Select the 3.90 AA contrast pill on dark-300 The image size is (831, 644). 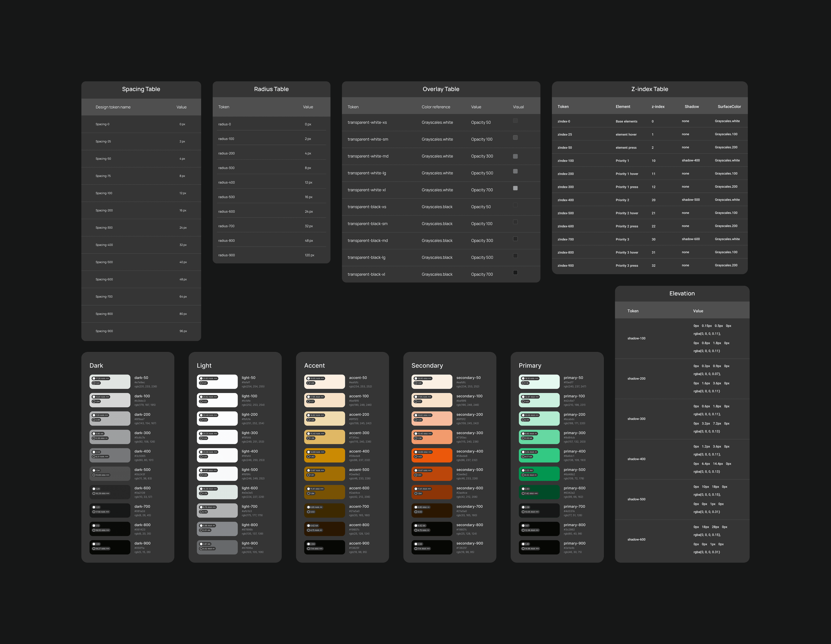[x=98, y=434]
